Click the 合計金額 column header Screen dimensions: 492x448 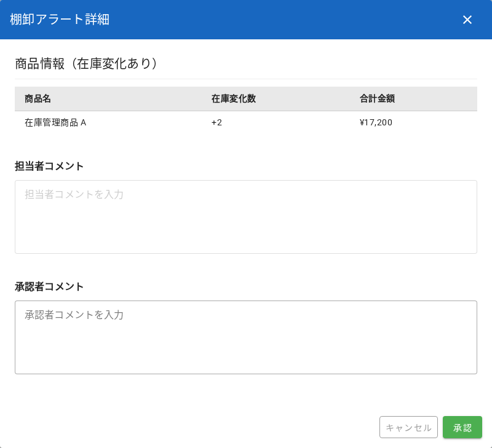pyautogui.click(x=377, y=99)
